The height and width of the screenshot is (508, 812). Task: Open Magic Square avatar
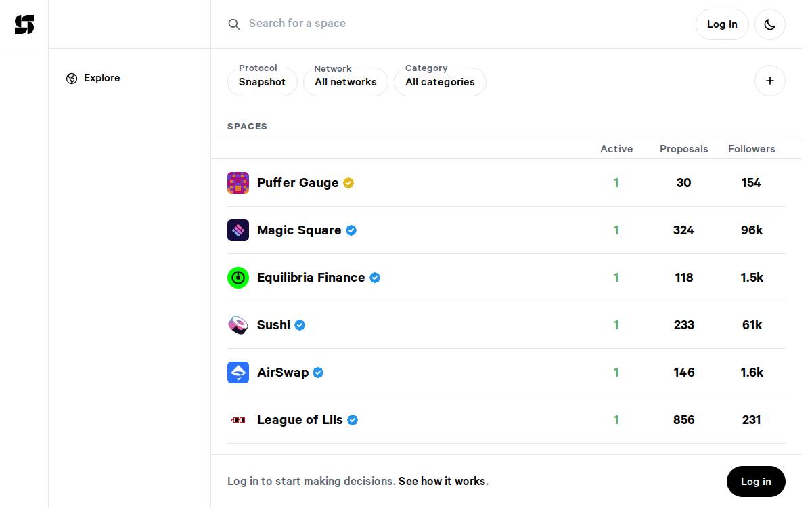pos(238,230)
